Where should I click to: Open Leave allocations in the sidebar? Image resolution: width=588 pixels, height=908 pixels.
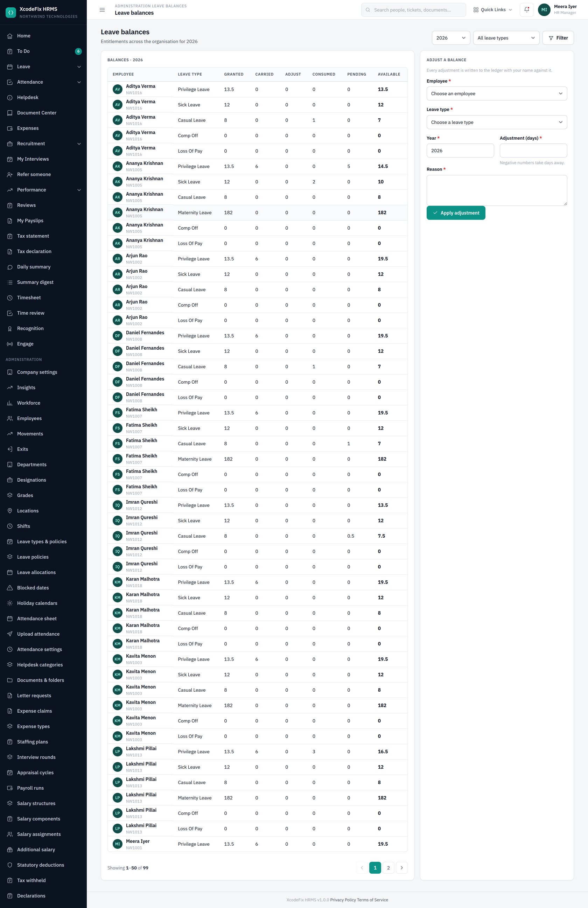click(x=43, y=572)
